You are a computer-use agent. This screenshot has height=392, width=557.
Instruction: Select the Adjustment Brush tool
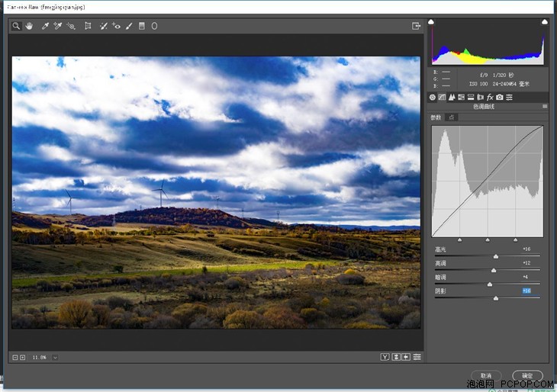[129, 26]
